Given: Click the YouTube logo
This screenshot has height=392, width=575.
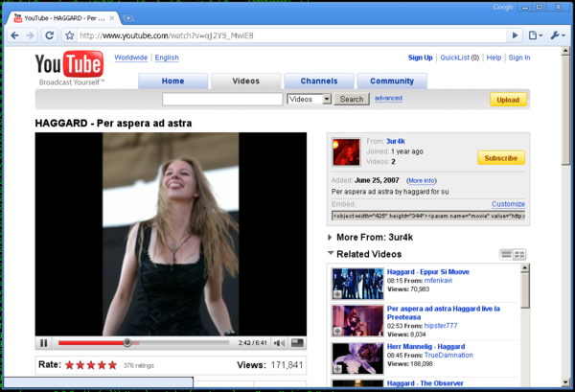Looking at the screenshot, I should (x=69, y=68).
